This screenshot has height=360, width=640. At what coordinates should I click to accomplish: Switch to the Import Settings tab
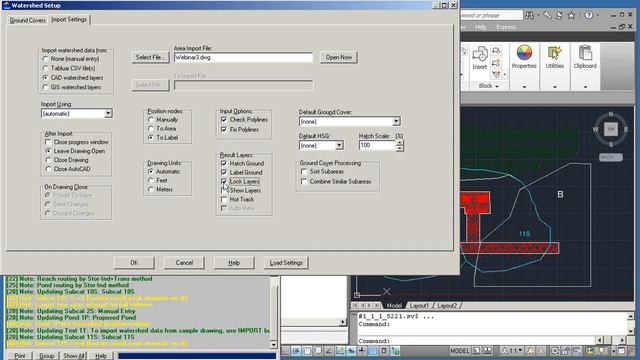(69, 20)
